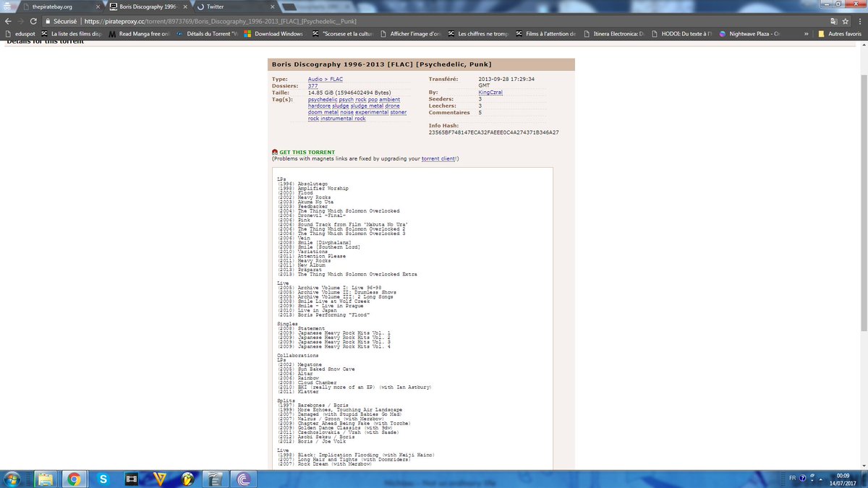Click the help question-mark tray icon

[x=803, y=478]
